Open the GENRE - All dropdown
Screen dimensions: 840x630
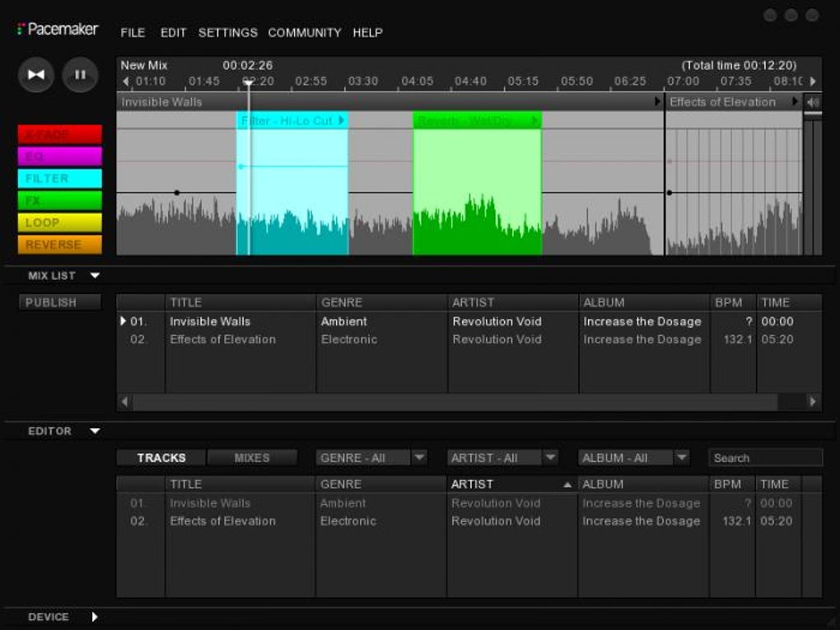coord(371,458)
